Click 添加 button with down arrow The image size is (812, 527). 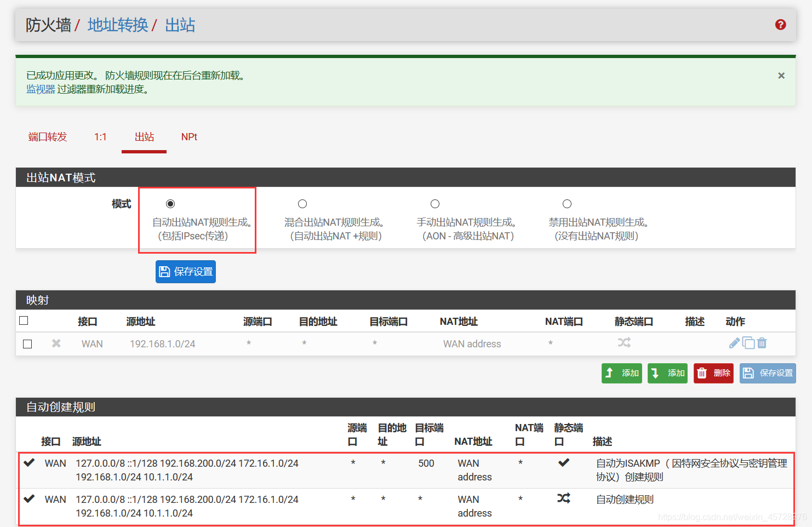[x=667, y=373]
